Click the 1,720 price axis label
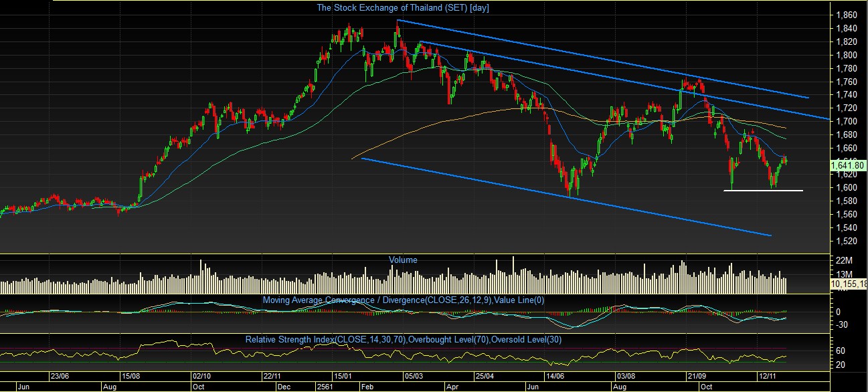The height and width of the screenshot is (392, 868). [x=846, y=108]
